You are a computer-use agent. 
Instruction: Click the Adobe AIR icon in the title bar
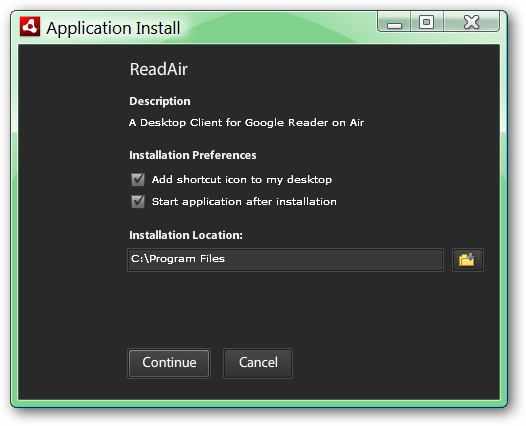[x=30, y=26]
